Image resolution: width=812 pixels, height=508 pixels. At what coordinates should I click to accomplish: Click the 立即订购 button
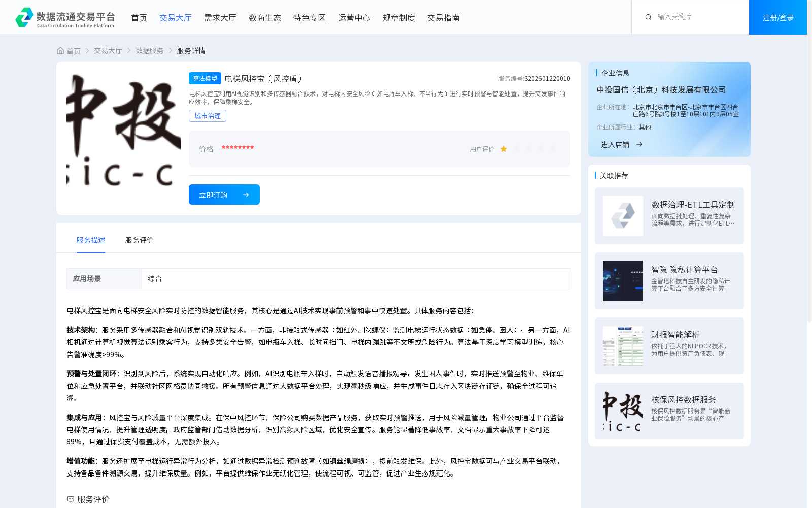[x=224, y=195]
